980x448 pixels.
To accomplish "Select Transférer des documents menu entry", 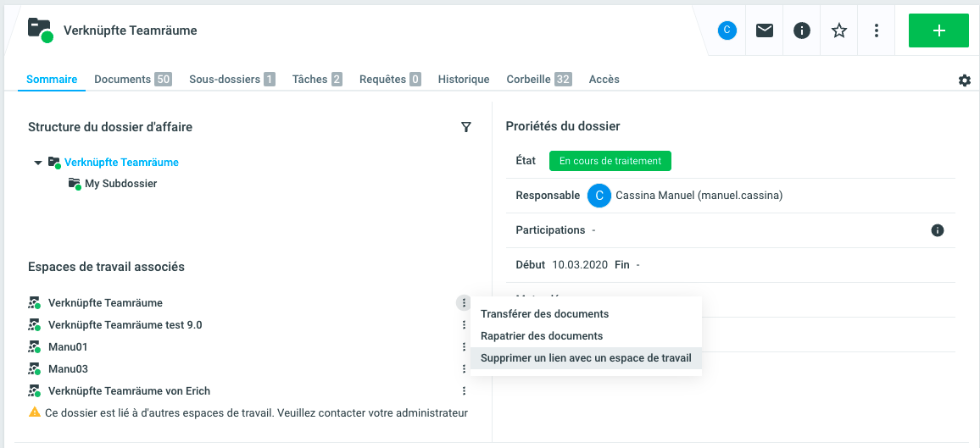I will click(544, 314).
